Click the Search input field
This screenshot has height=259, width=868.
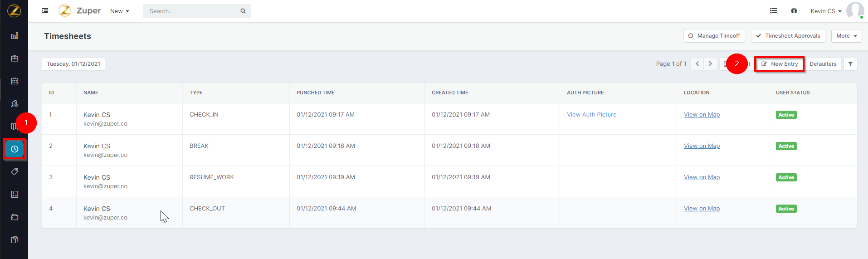(193, 11)
